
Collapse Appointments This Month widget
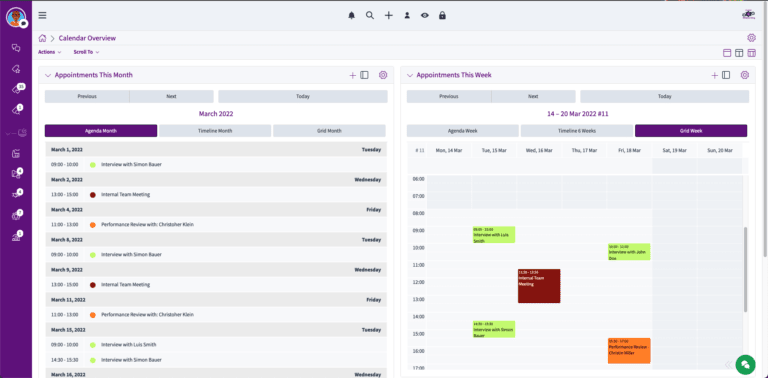(x=48, y=75)
